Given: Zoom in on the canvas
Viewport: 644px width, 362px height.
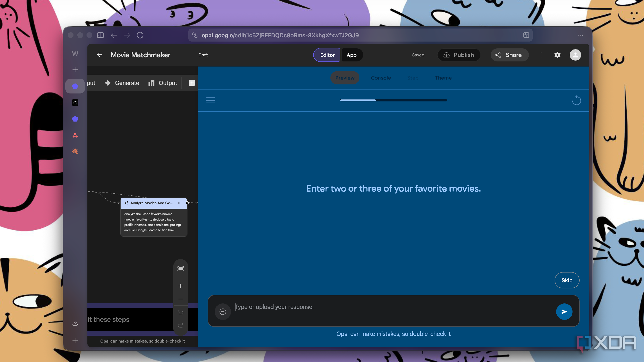Looking at the screenshot, I should coord(181,286).
